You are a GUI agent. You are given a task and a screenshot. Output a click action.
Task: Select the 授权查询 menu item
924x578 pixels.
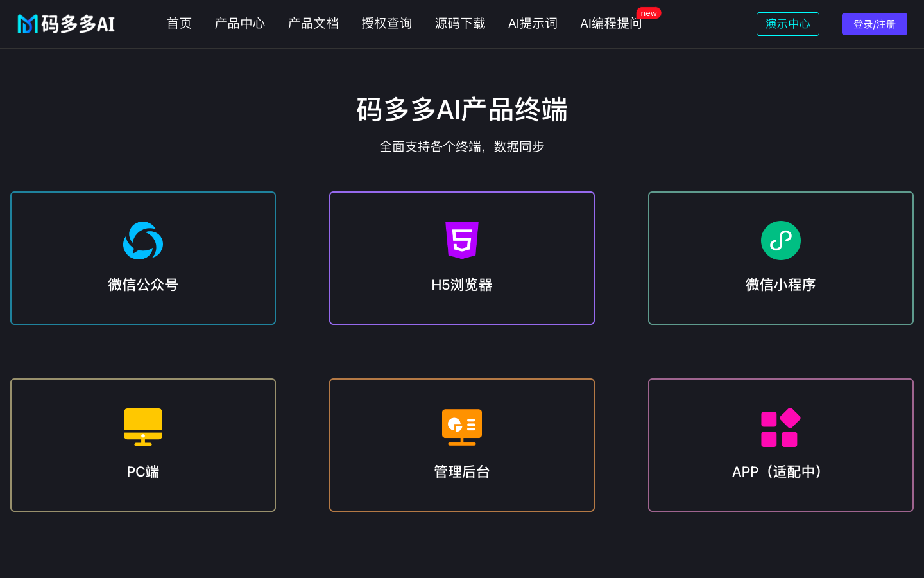click(x=386, y=23)
